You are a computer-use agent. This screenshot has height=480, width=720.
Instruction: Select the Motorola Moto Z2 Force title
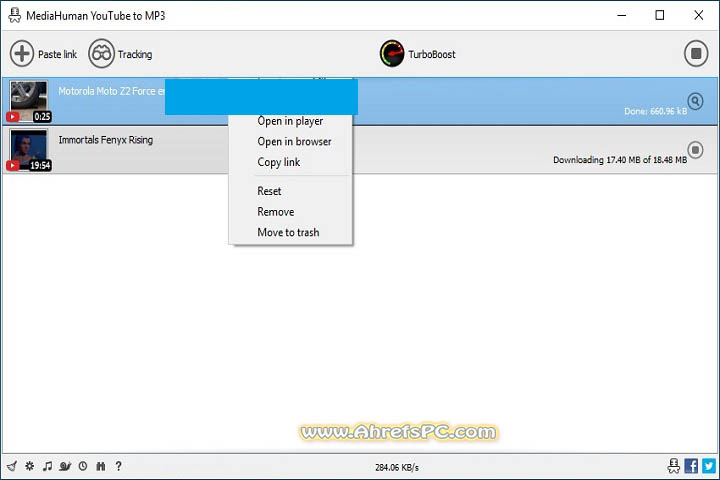(x=111, y=91)
